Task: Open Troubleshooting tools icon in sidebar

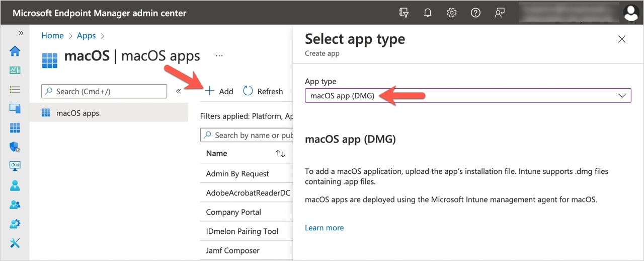Action: 15,243
